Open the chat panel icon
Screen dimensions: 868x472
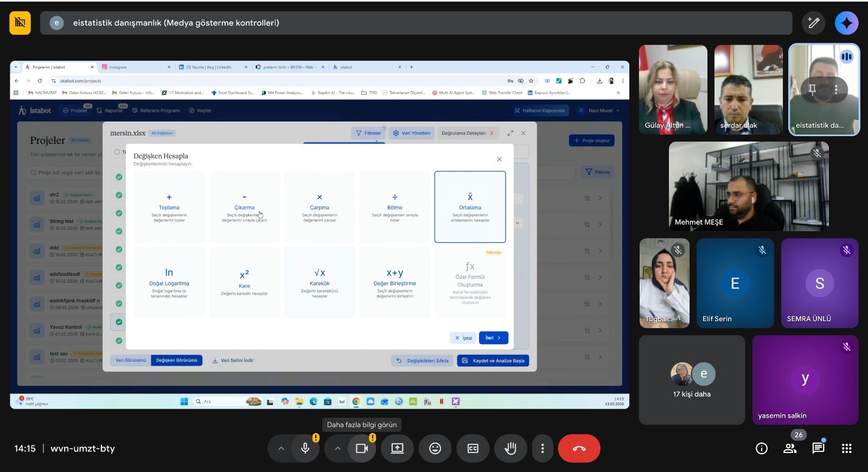pyautogui.click(x=818, y=448)
